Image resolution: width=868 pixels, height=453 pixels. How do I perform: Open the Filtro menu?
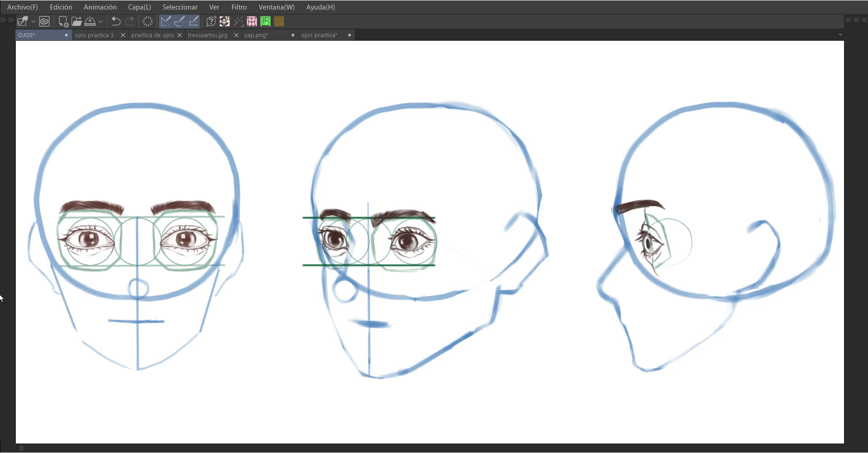pyautogui.click(x=239, y=7)
